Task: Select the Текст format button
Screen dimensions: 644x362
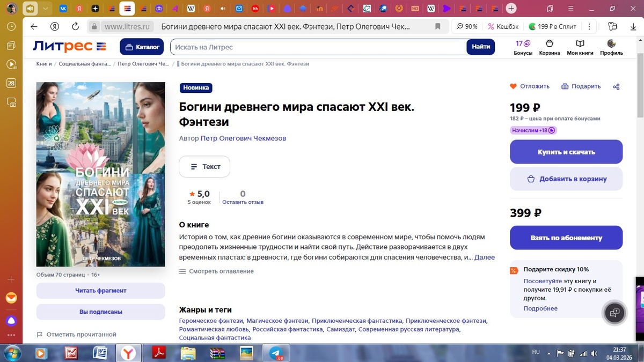Action: click(204, 167)
